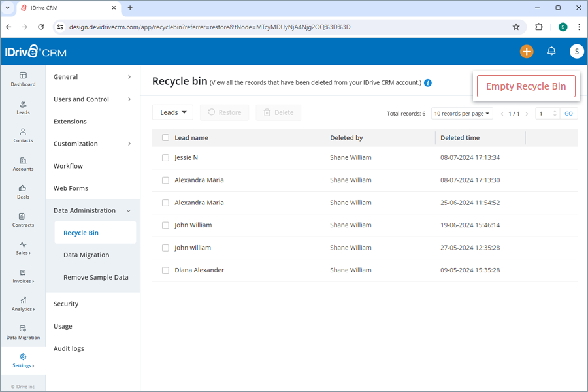This screenshot has width=588, height=392.
Task: Open the Deals section
Action: click(23, 193)
